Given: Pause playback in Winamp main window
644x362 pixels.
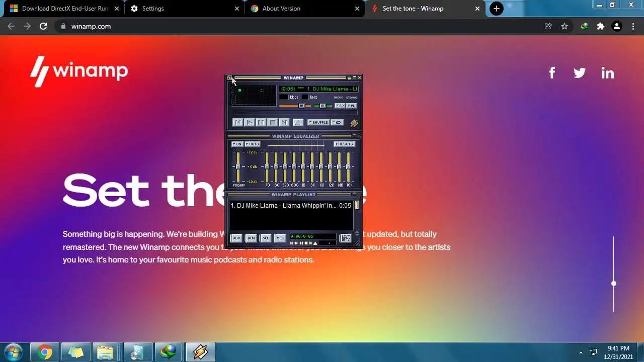Looking at the screenshot, I should [x=261, y=122].
